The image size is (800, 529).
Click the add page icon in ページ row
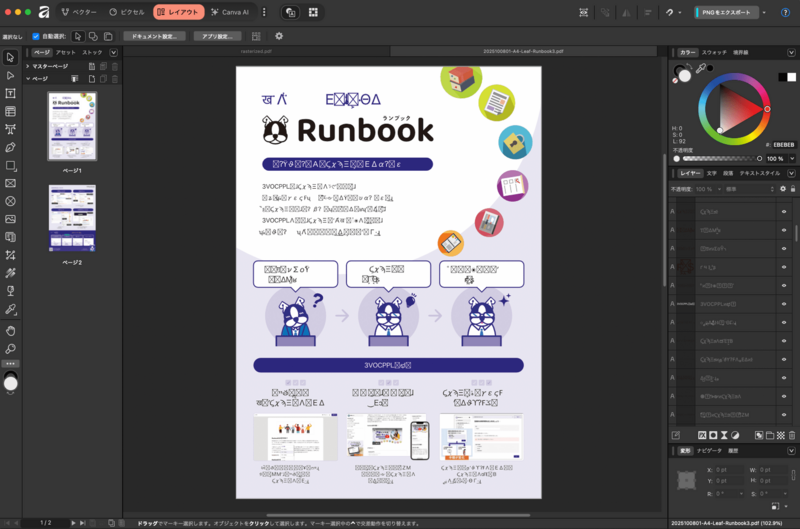click(x=92, y=79)
